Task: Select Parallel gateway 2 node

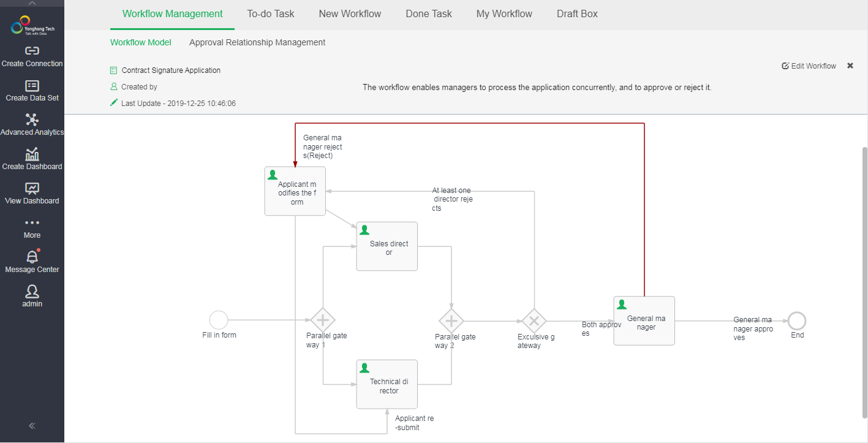Action: 451,320
